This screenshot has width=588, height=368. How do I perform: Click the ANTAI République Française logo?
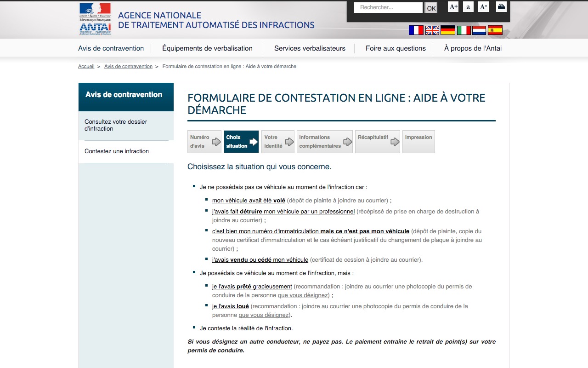tap(95, 19)
